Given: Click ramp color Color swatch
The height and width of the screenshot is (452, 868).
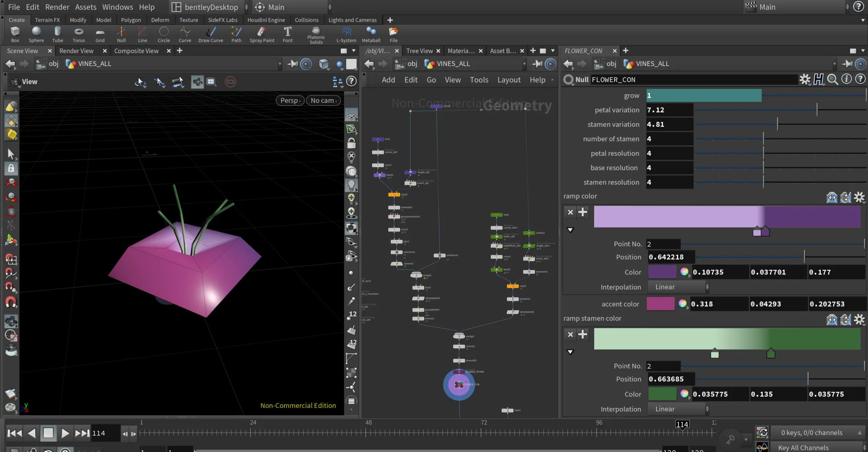Looking at the screenshot, I should [x=662, y=272].
